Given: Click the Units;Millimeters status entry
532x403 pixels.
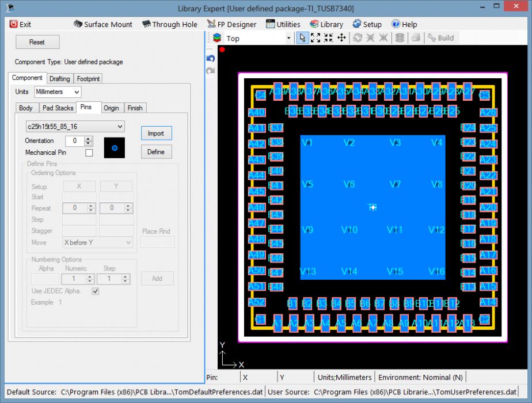Looking at the screenshot, I should tap(344, 377).
